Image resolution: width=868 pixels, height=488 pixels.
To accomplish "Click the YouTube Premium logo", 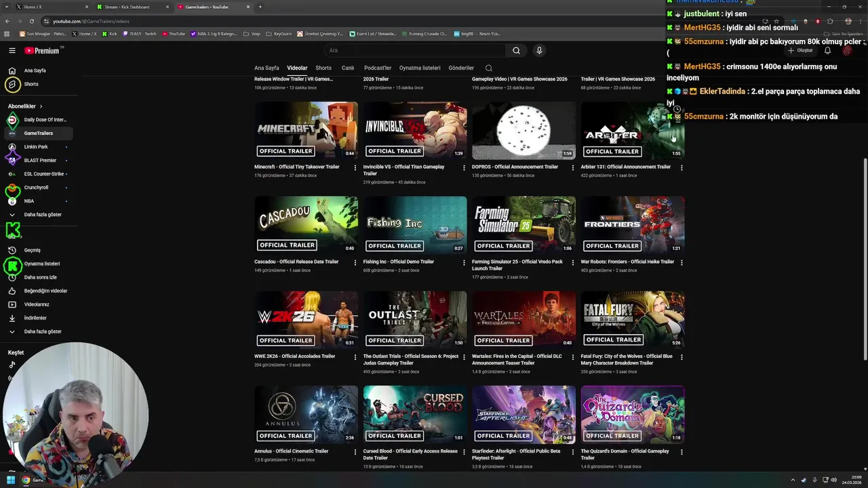I will coord(42,51).
